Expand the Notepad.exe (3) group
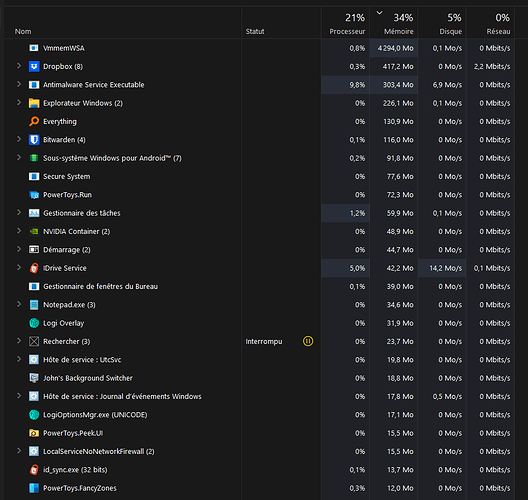The height and width of the screenshot is (500, 528). pos(19,304)
